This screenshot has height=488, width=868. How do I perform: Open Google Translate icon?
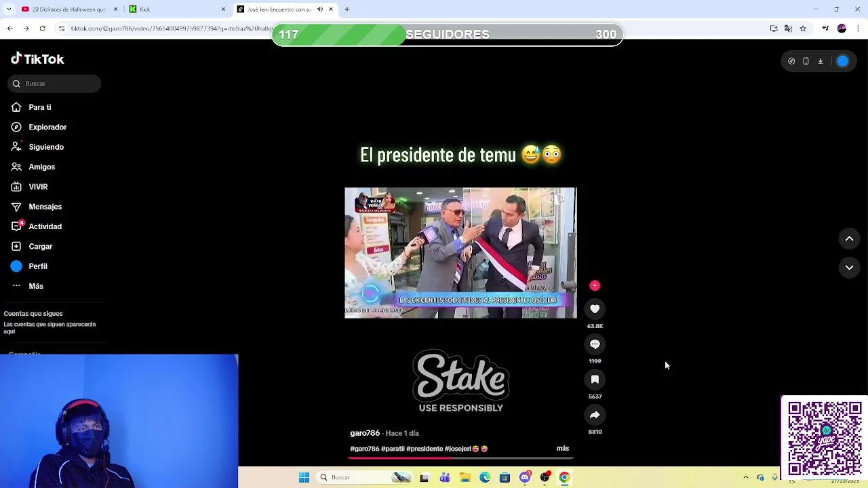788,28
